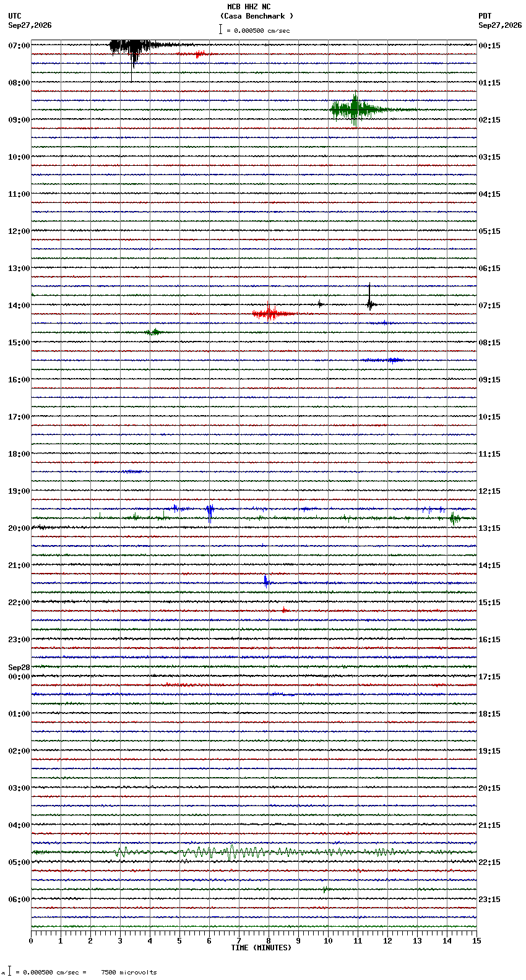
Task: Click the '13:15' PDT time label
Action: point(489,528)
